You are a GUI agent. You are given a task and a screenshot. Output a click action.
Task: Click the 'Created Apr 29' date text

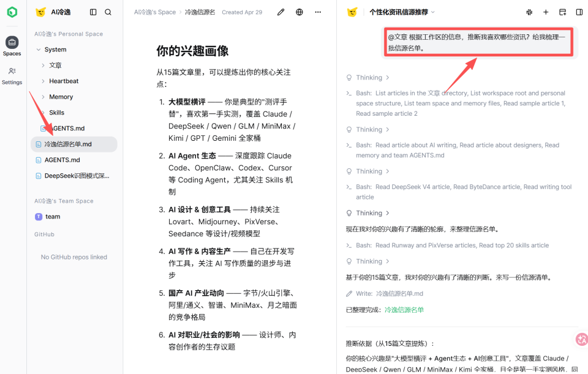(242, 12)
